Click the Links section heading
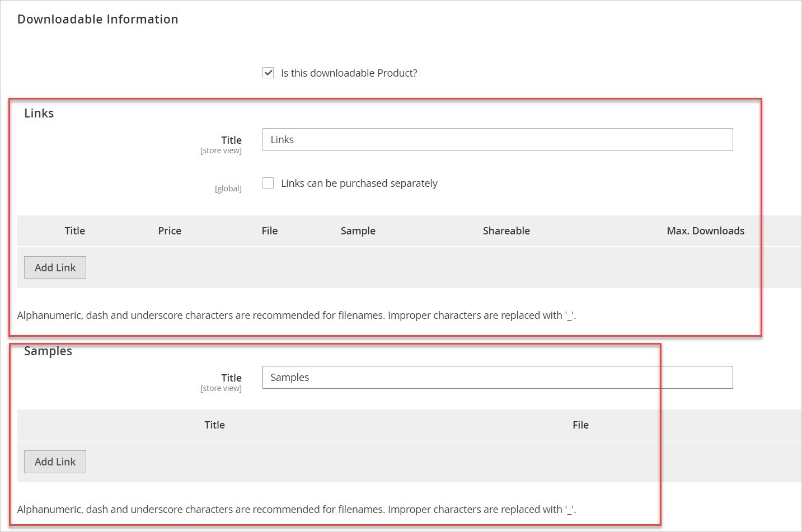Viewport: 802px width, 532px height. (x=39, y=112)
